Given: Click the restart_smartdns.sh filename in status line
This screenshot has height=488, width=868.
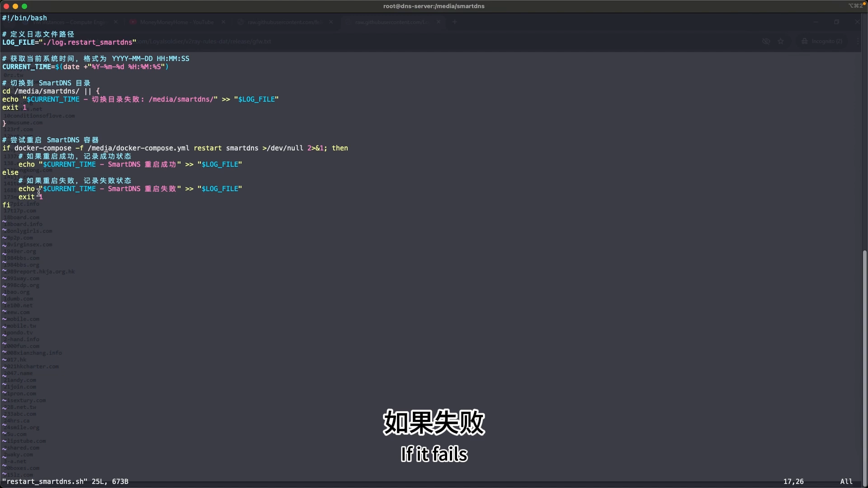Looking at the screenshot, I should (45, 482).
